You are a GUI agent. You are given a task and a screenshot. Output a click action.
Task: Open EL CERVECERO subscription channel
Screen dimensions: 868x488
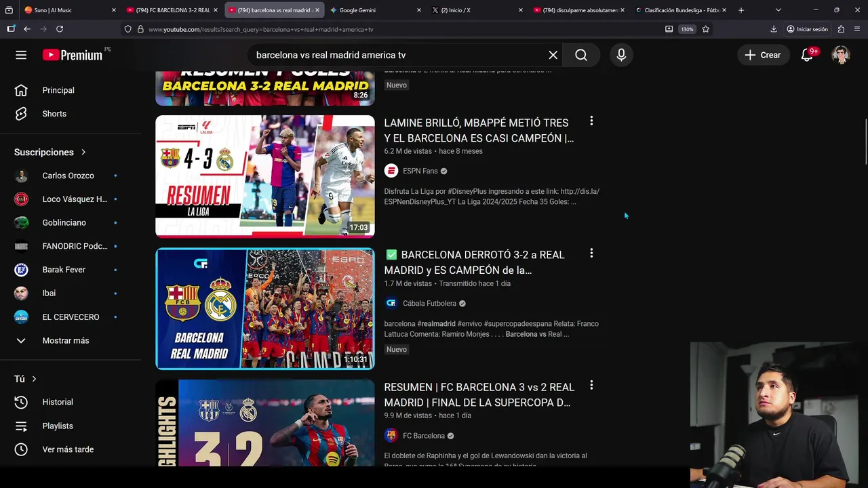[x=71, y=317]
